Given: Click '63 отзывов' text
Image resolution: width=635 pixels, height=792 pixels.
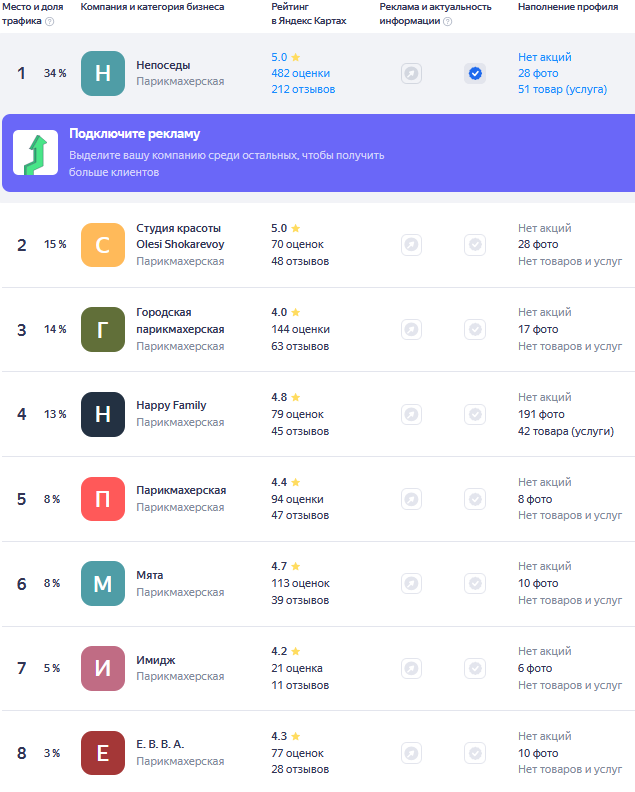Looking at the screenshot, I should click(300, 346).
